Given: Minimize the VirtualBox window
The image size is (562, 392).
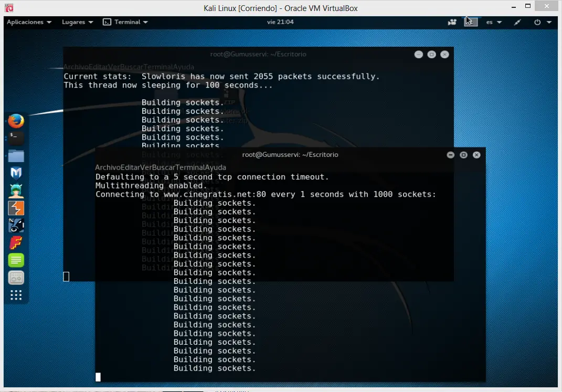Looking at the screenshot, I should pyautogui.click(x=514, y=6).
